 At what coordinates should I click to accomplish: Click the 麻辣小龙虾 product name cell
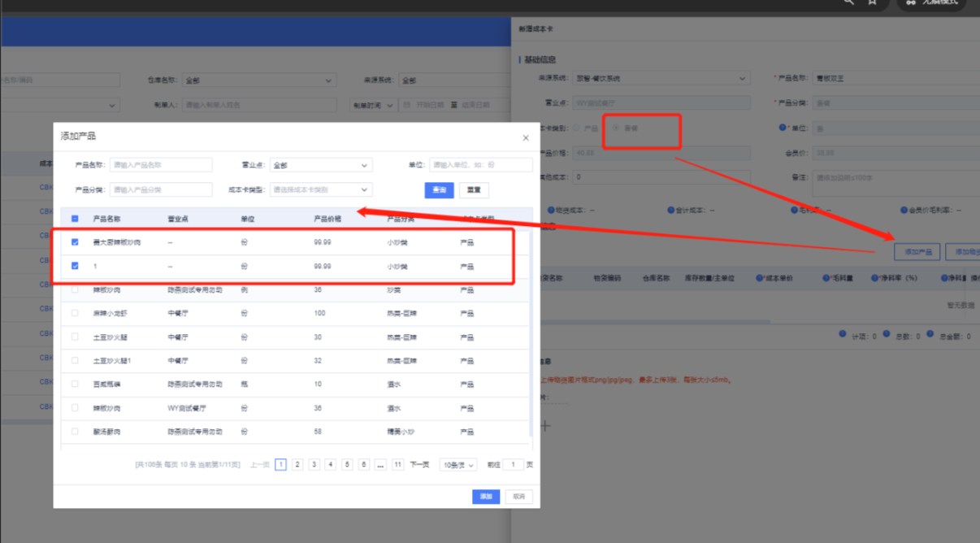112,313
